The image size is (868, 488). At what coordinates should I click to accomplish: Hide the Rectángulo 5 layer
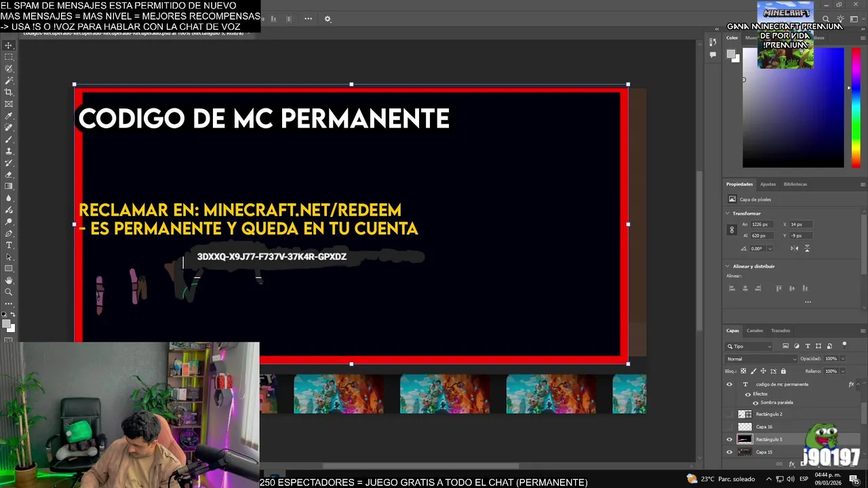(730, 439)
